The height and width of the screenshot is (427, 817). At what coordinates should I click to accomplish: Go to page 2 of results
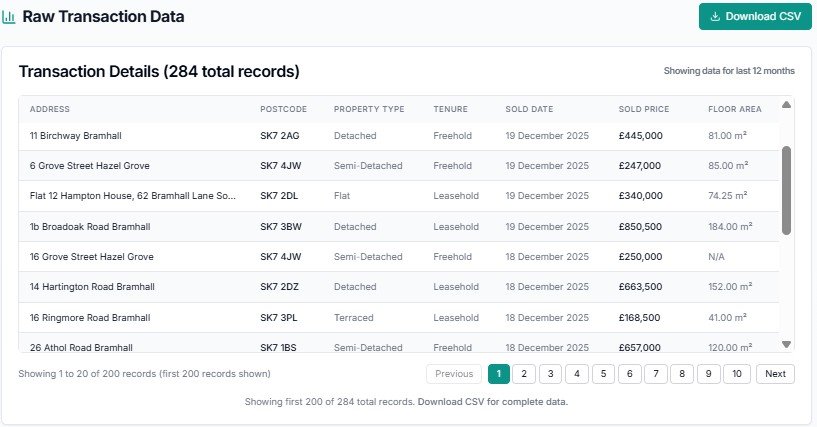click(524, 374)
